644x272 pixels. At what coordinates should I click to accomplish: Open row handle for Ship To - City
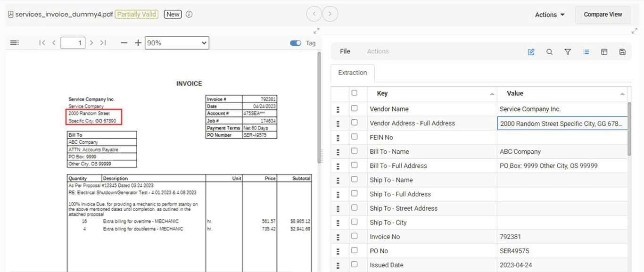pos(338,223)
